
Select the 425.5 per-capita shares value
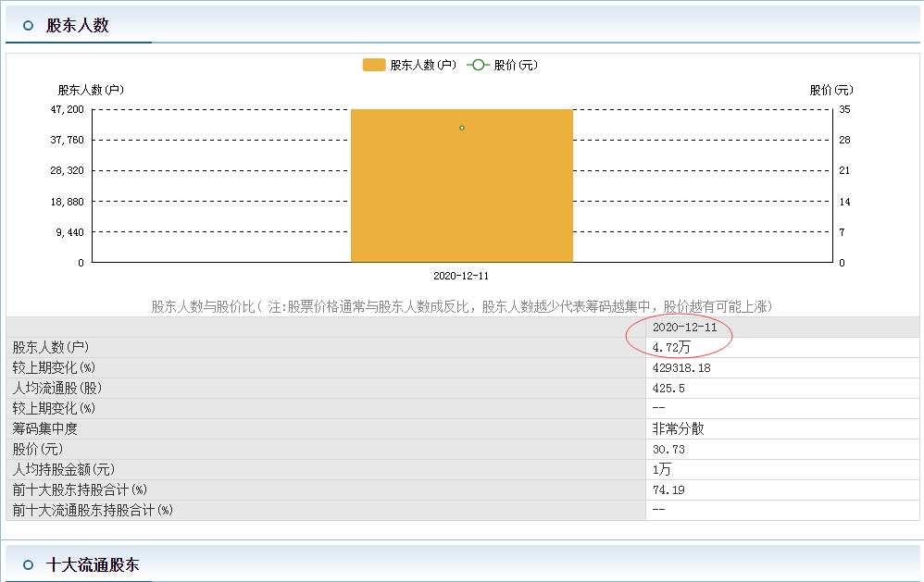(668, 389)
